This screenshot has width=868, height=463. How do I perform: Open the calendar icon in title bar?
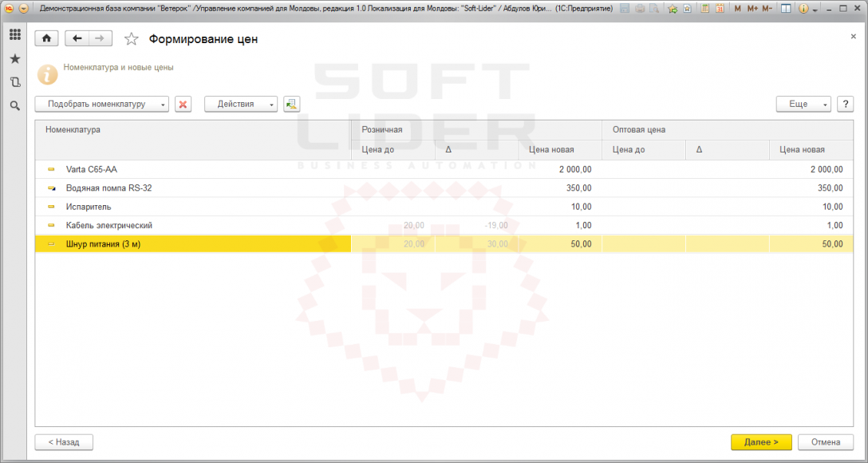tap(720, 9)
